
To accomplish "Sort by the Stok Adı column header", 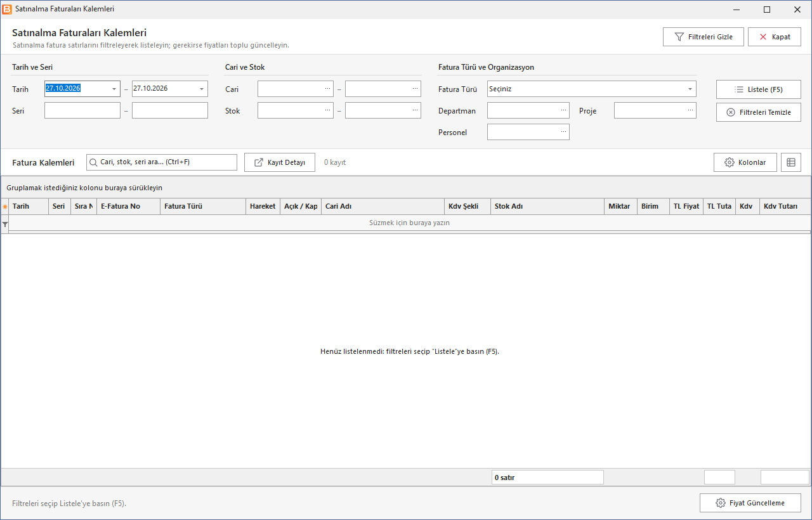I will 547,206.
